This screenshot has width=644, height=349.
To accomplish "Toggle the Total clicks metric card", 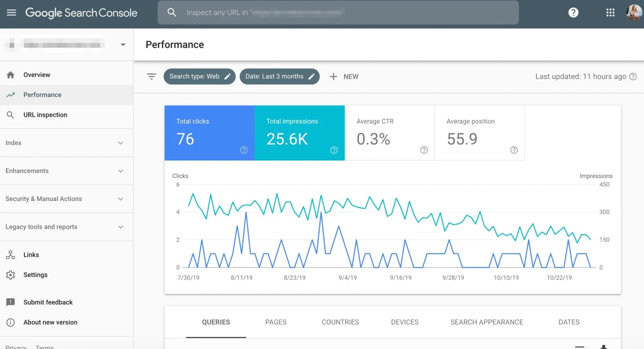I will (x=209, y=133).
